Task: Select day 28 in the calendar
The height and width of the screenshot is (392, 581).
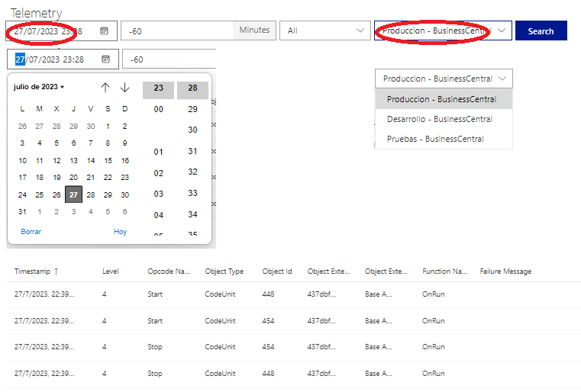Action: (91, 194)
